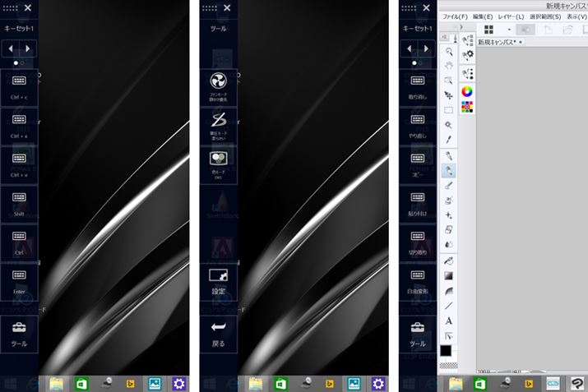Toggle the power mode icon below fan mode

point(219,120)
